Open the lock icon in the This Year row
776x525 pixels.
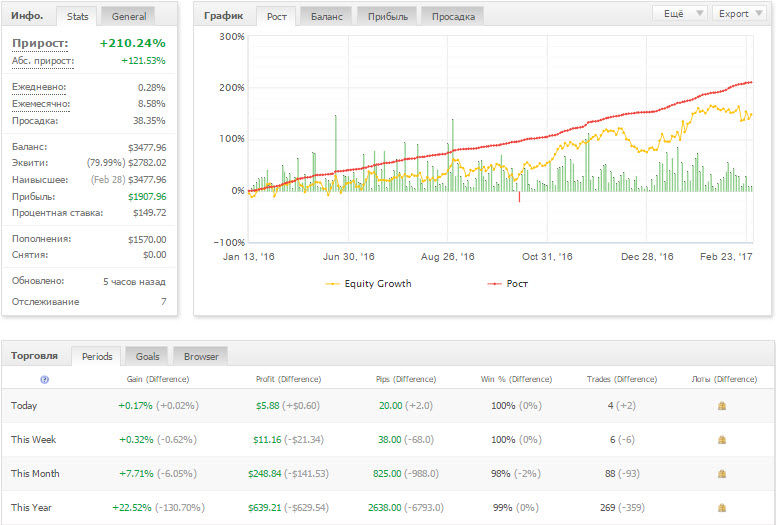[x=722, y=508]
